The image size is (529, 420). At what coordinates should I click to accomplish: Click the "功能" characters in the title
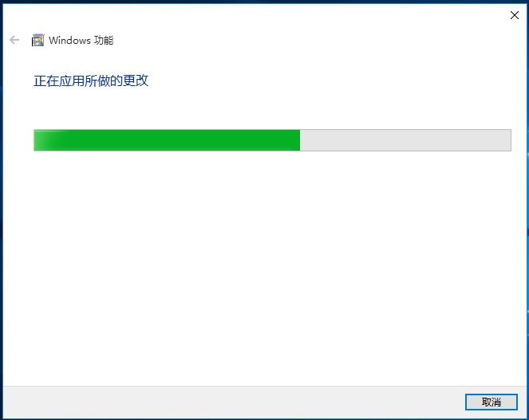(x=104, y=41)
